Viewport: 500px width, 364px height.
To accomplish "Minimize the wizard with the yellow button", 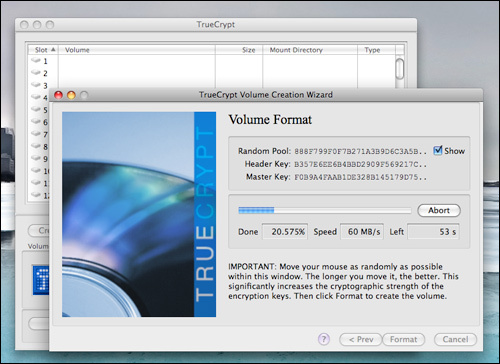I will tap(71, 95).
